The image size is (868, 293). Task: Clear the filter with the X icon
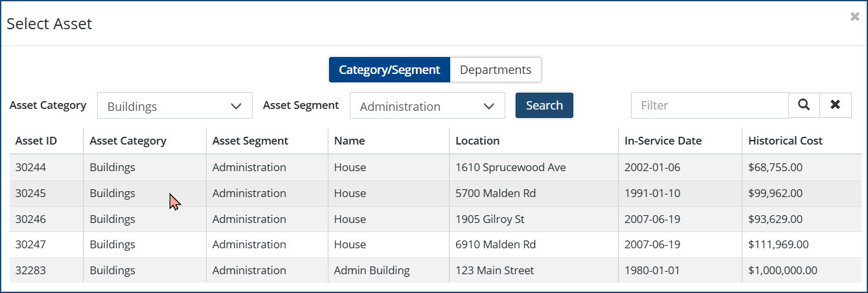[x=836, y=105]
